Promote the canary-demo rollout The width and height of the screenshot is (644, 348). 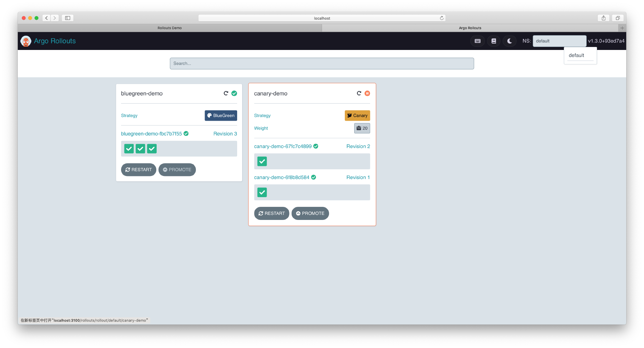tap(310, 213)
